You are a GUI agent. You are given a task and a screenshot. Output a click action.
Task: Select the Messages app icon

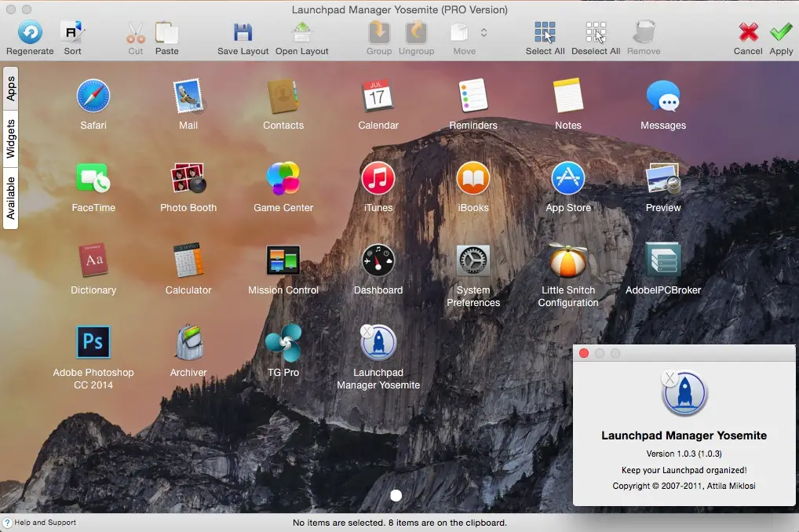point(663,96)
